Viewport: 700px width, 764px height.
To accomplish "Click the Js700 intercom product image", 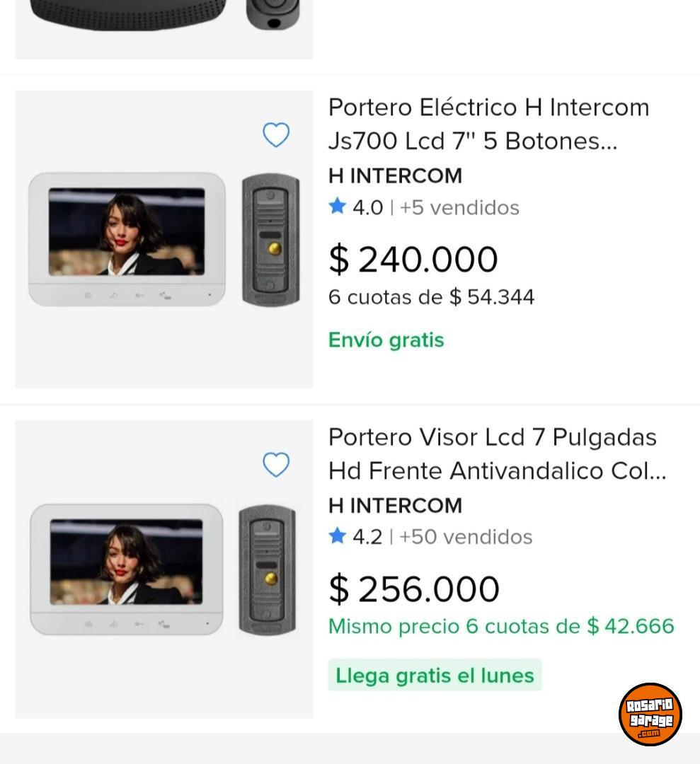I will pos(163,239).
